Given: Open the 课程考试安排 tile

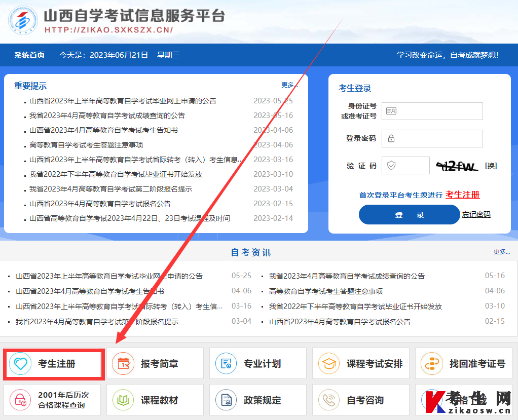Looking at the screenshot, I should point(361,363).
